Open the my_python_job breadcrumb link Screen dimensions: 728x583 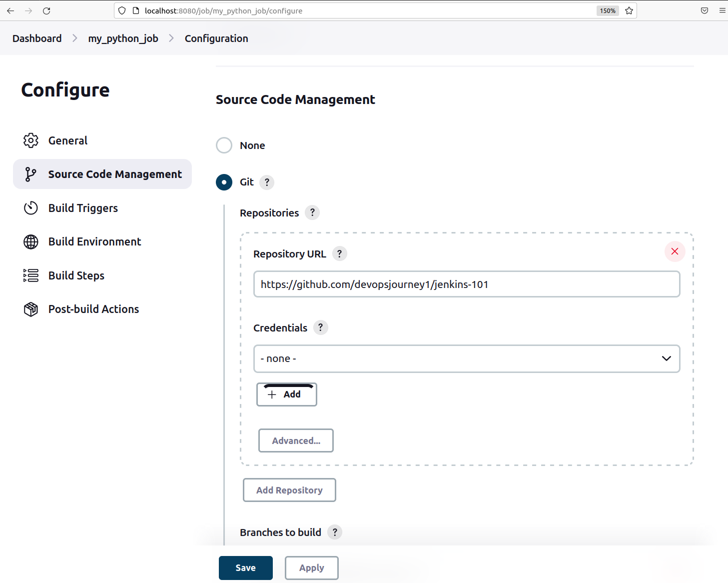123,38
